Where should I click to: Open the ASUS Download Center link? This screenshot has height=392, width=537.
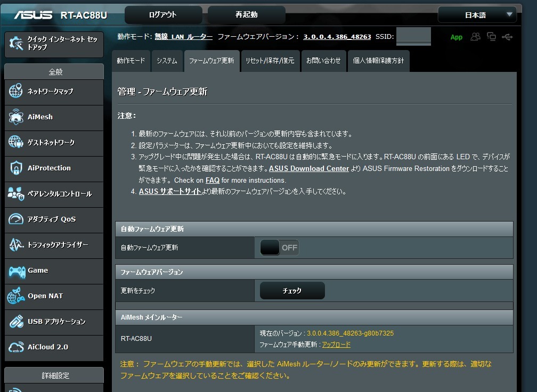coord(309,168)
